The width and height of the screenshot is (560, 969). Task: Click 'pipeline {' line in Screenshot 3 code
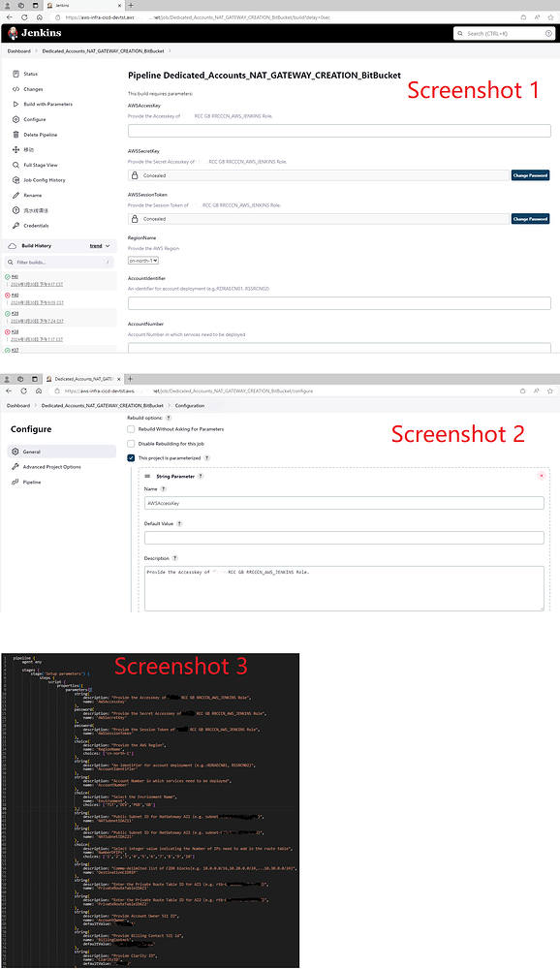point(24,658)
